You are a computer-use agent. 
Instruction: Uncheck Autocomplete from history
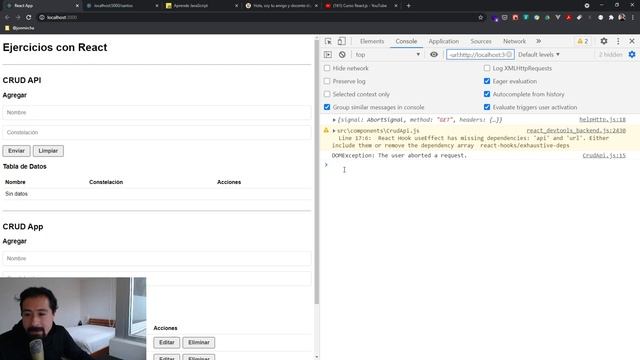coord(487,94)
